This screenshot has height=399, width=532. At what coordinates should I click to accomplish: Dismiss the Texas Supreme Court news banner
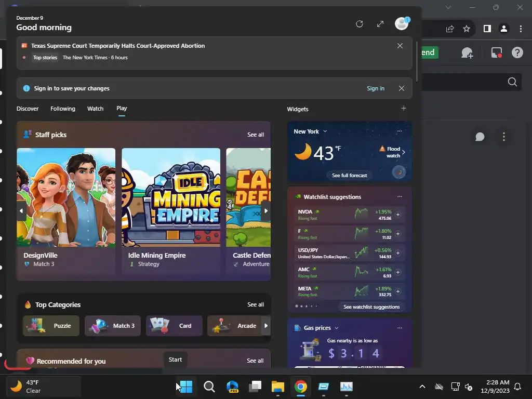pos(400,46)
